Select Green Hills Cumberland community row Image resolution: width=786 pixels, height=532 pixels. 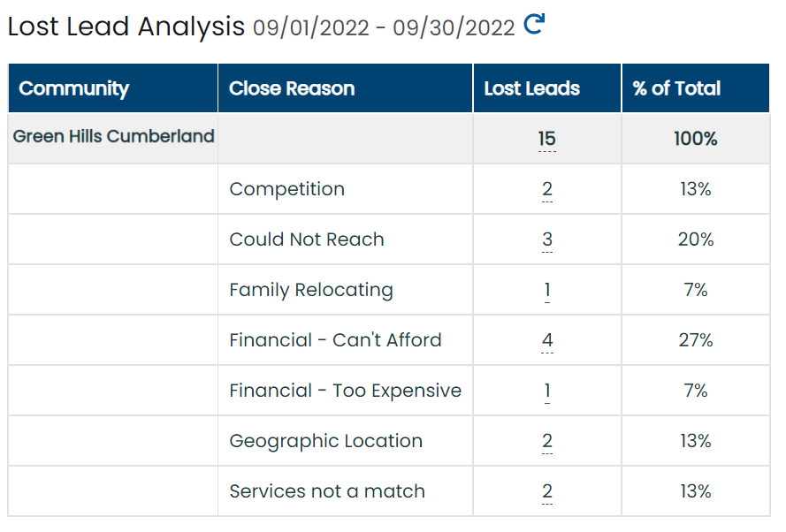click(x=389, y=138)
